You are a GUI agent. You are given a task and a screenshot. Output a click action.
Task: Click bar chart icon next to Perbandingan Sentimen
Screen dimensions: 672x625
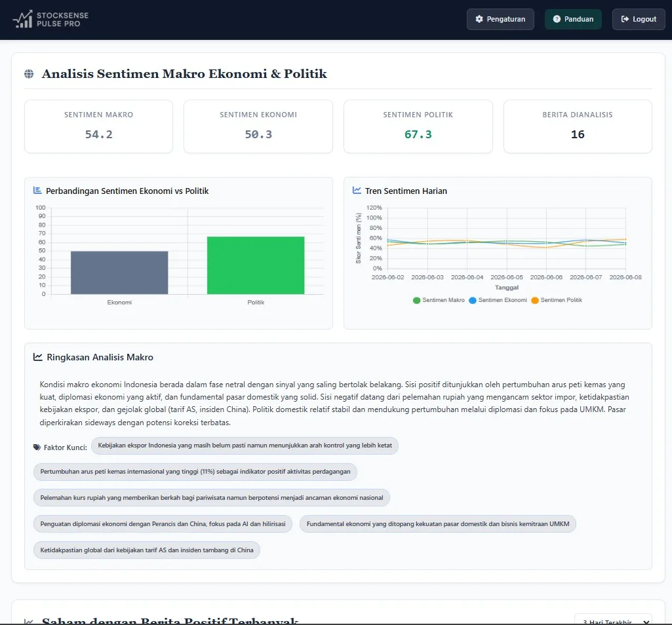click(x=37, y=190)
